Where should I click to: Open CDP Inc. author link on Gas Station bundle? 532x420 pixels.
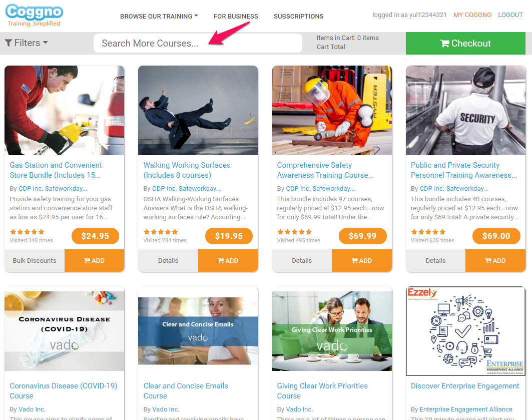coord(53,189)
